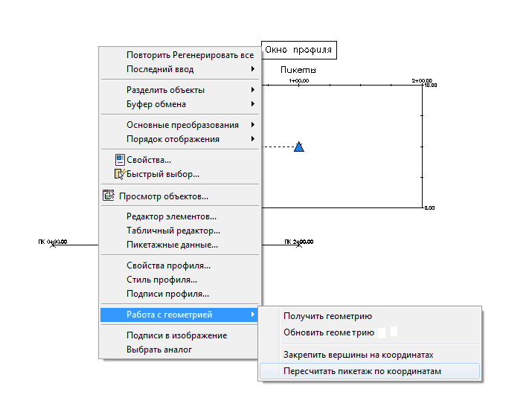Screen dimensions: 532x412
Task: Choose Повторить Регенерировать все
Action: coord(190,55)
